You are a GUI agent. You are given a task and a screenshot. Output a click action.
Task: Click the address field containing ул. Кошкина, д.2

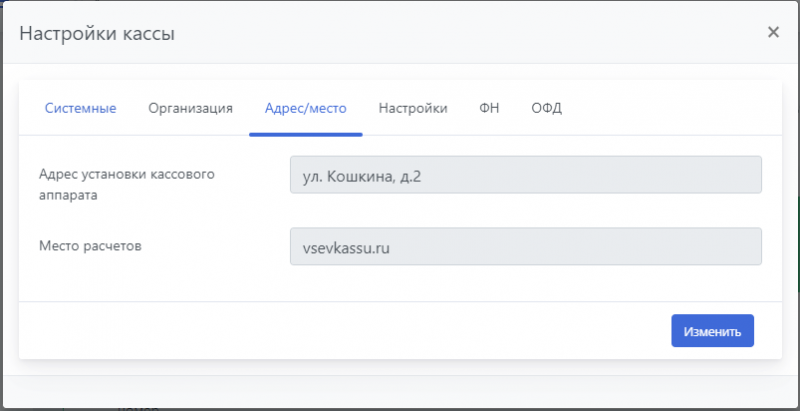point(525,174)
